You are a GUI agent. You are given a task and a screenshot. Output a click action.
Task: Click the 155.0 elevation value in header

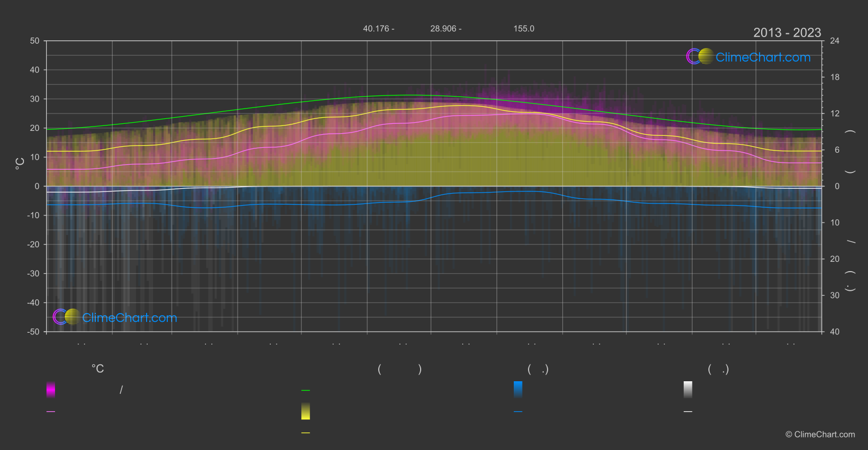[524, 28]
